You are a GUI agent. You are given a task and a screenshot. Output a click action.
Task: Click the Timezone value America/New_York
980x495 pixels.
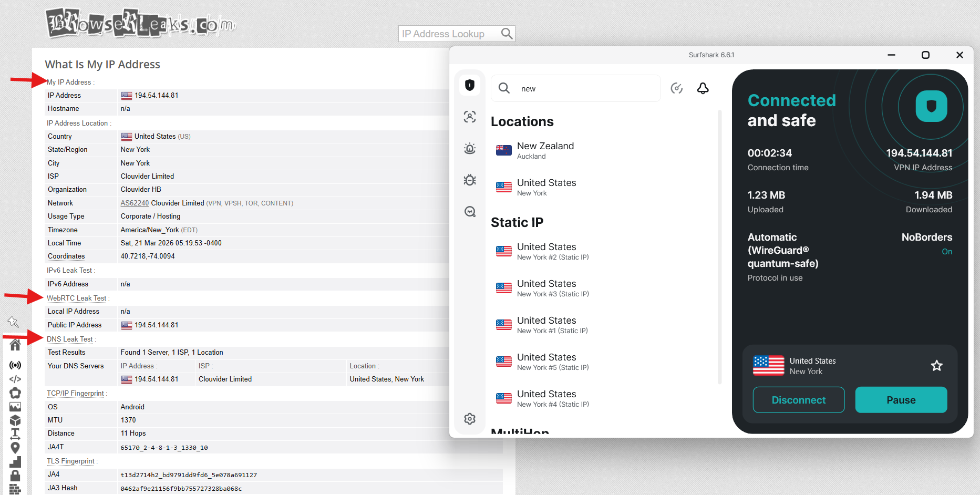click(150, 230)
